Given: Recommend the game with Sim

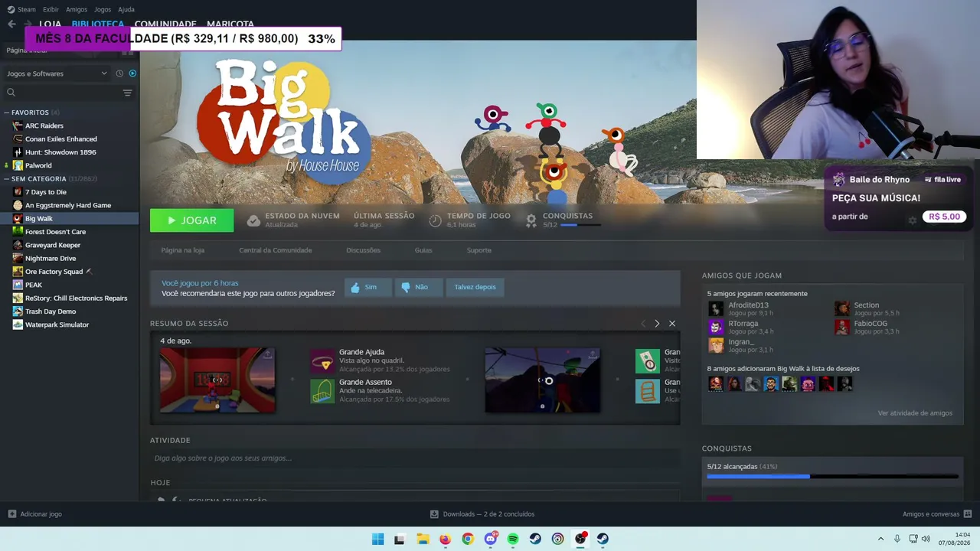Looking at the screenshot, I should [368, 287].
